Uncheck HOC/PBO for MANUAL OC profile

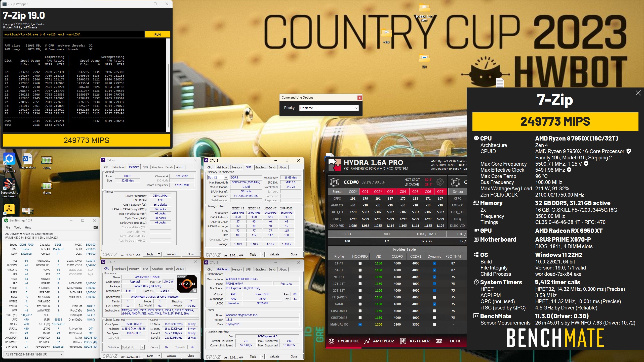point(360,324)
